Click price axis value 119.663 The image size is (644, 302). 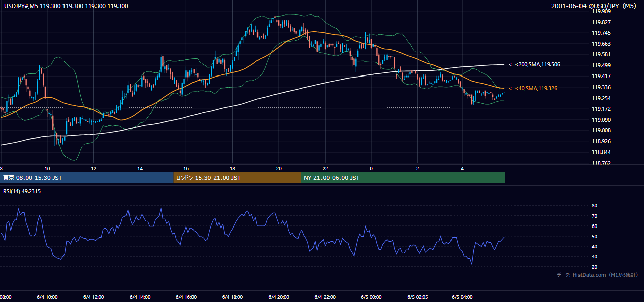coord(601,44)
